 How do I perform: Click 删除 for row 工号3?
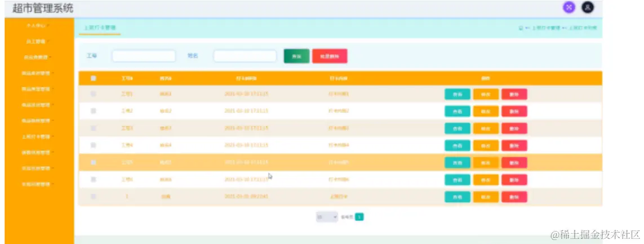point(514,128)
